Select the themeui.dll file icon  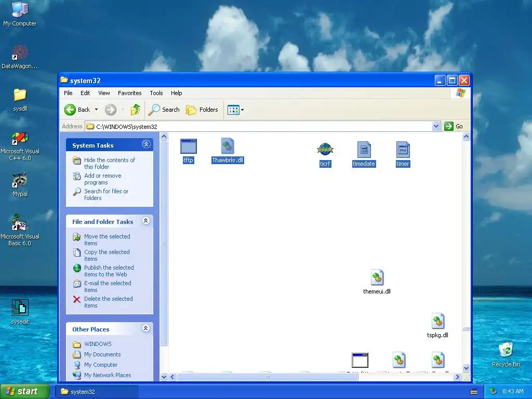(377, 277)
